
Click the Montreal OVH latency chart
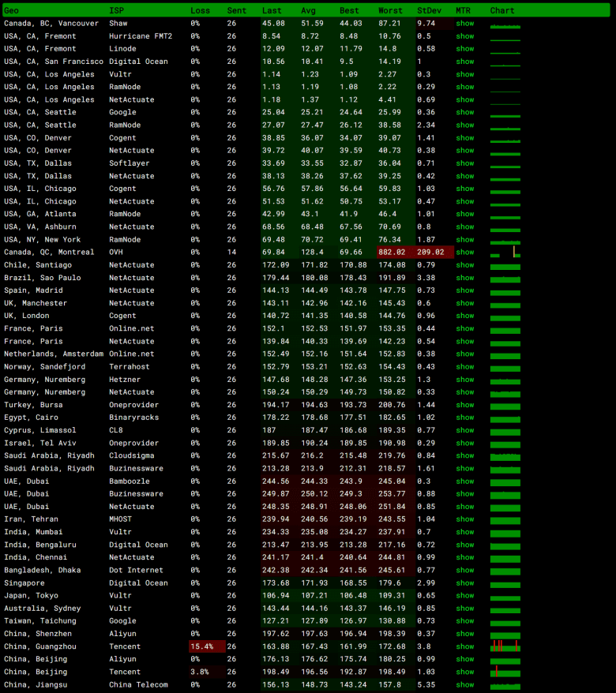click(x=505, y=252)
